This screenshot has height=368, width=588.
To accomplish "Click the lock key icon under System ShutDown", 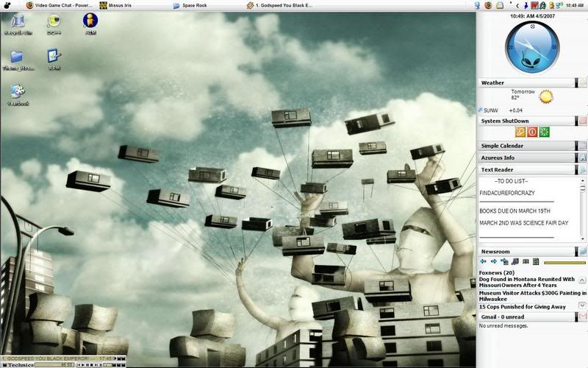I will pos(520,132).
